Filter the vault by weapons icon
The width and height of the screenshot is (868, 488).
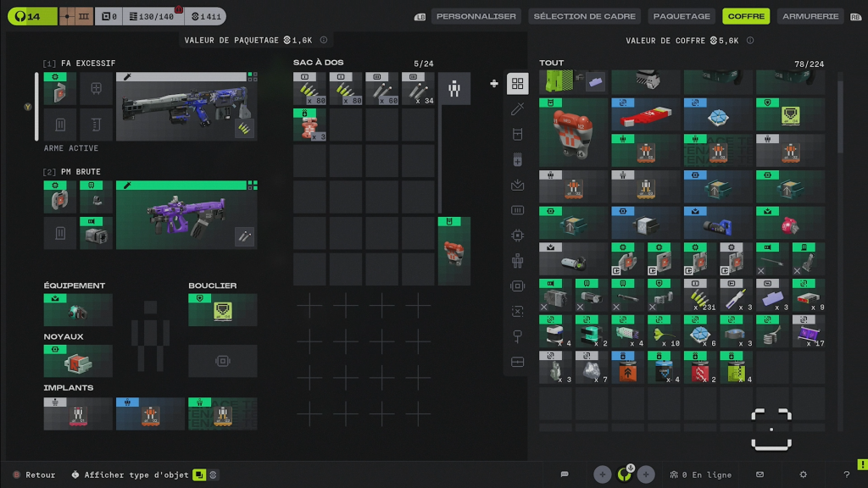click(517, 109)
